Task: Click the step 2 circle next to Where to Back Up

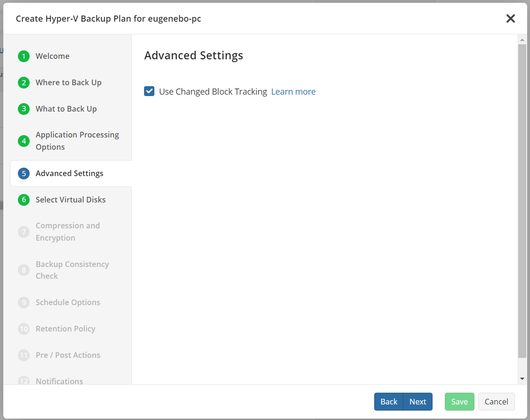Action: click(x=24, y=82)
